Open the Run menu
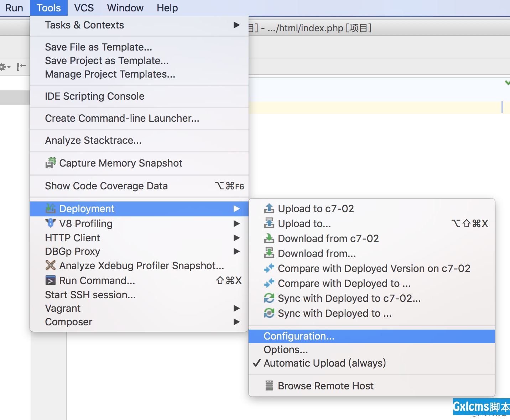The height and width of the screenshot is (420, 510). click(x=14, y=8)
